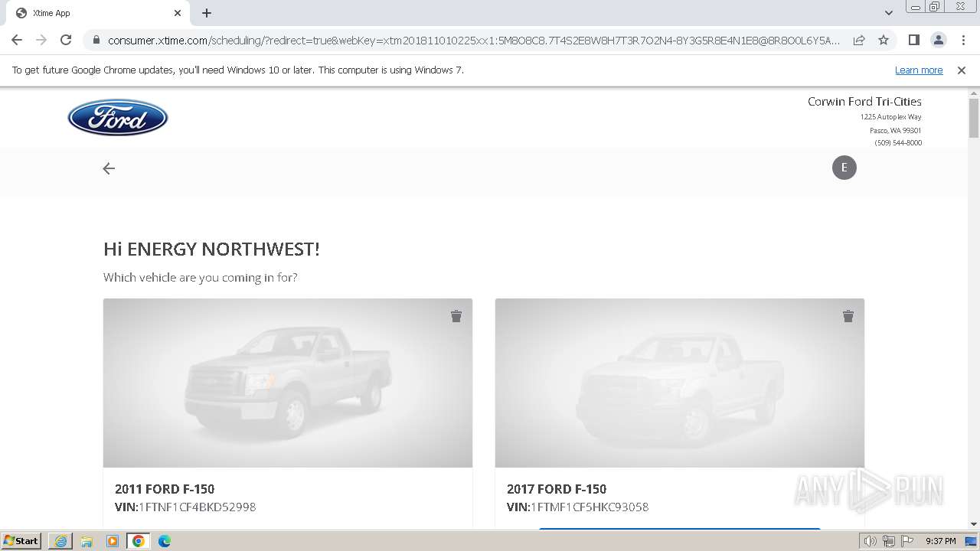Click the network tray icon

coord(889,541)
